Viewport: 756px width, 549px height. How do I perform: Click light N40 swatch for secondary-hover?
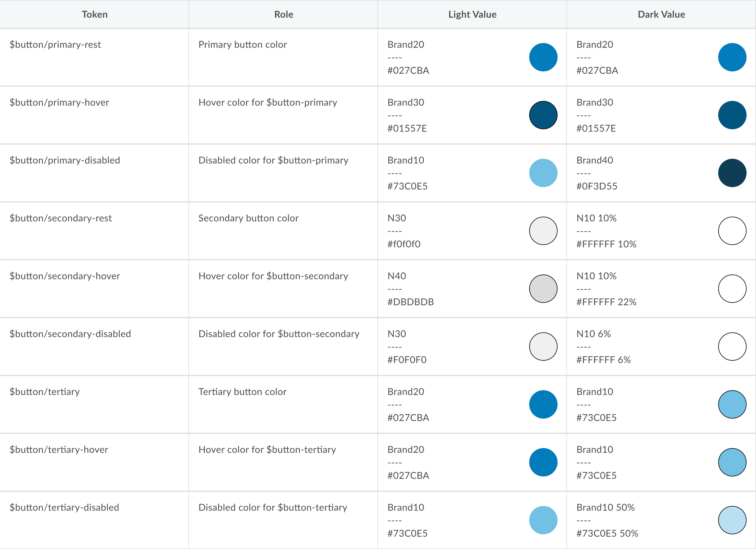[x=543, y=289]
